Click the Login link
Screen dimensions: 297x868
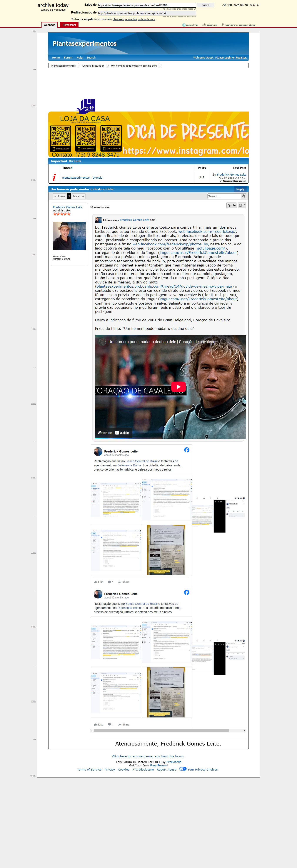pos(228,58)
